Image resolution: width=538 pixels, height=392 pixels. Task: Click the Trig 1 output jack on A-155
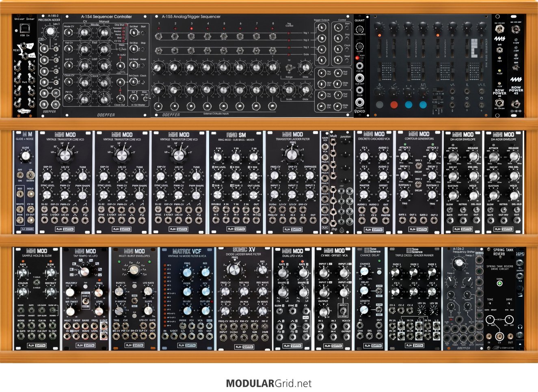coord(322,28)
